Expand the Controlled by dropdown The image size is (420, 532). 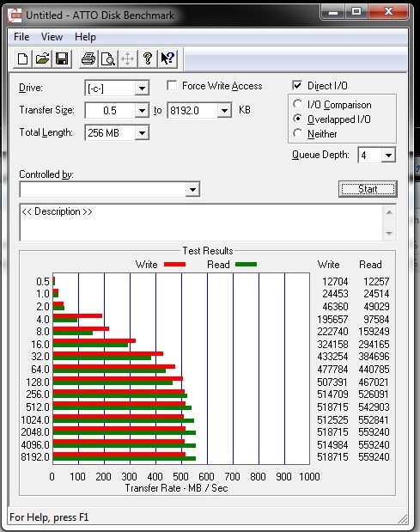192,189
